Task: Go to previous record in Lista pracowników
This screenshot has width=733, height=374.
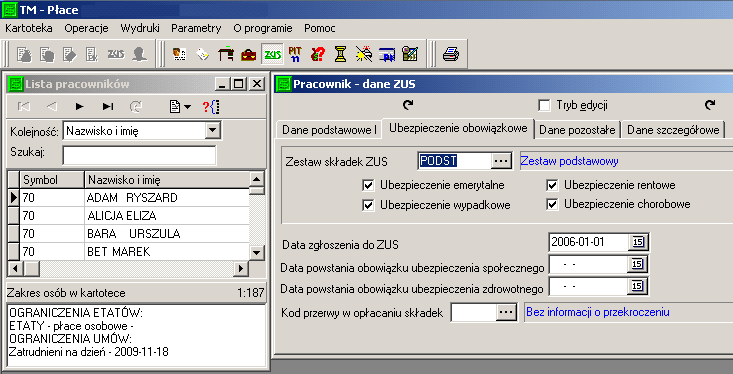Action: click(x=51, y=107)
